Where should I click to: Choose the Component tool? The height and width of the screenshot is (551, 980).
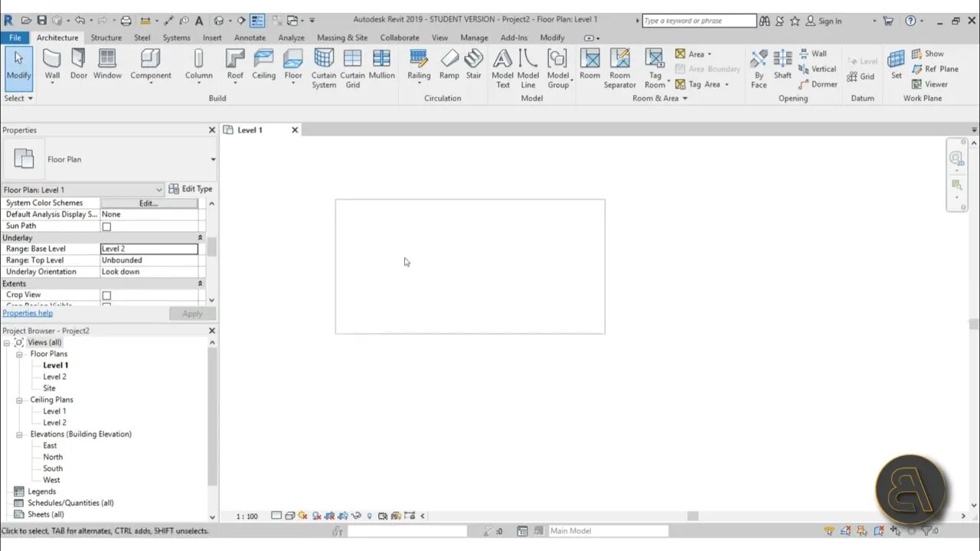point(150,64)
